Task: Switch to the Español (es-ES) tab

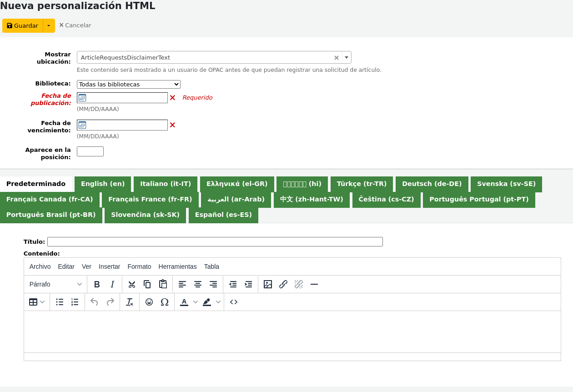Action: click(223, 215)
